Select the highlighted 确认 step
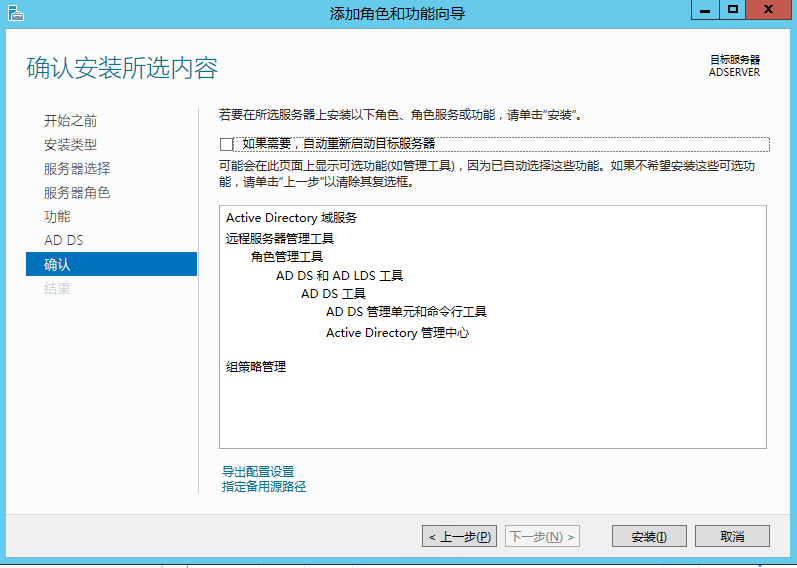The image size is (797, 568). coord(111,264)
